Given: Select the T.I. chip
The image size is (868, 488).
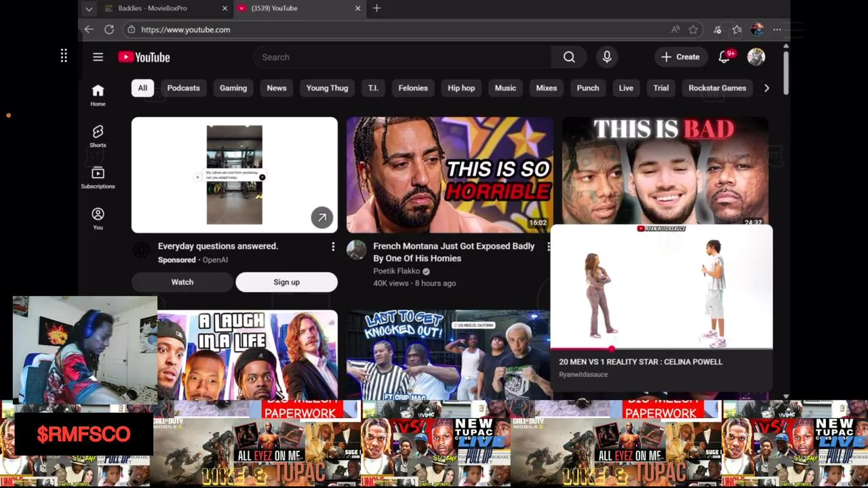Looking at the screenshot, I should tap(373, 88).
